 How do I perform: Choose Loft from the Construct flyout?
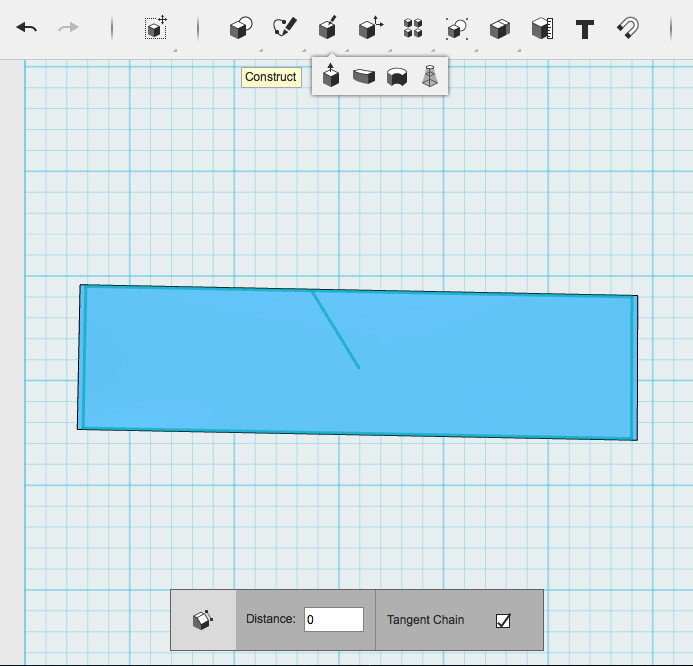point(430,76)
